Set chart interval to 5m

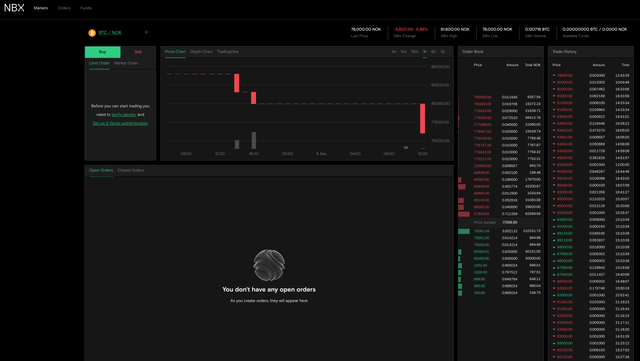pyautogui.click(x=404, y=52)
